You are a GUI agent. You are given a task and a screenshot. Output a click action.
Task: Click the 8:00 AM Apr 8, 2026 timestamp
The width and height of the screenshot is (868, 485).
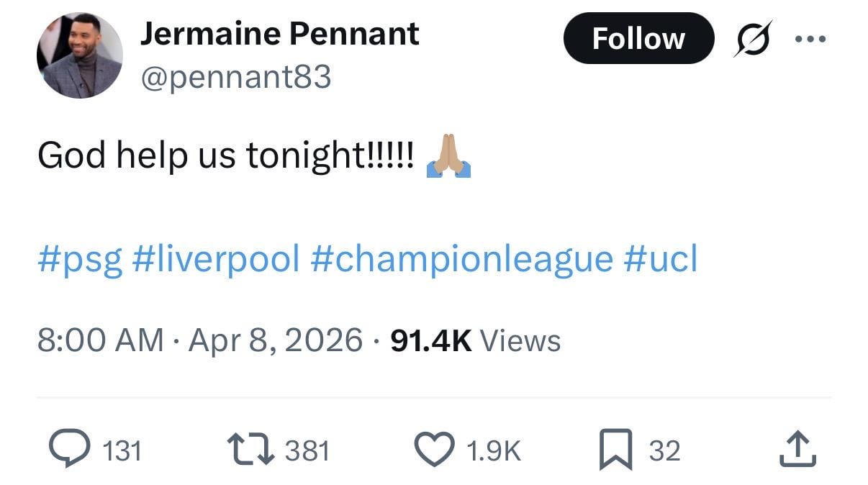(199, 340)
